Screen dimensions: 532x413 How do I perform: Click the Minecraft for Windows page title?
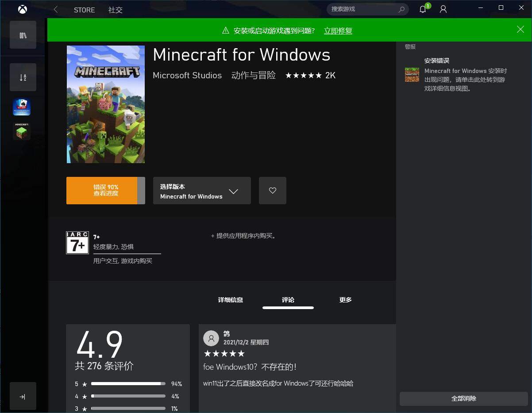[242, 55]
